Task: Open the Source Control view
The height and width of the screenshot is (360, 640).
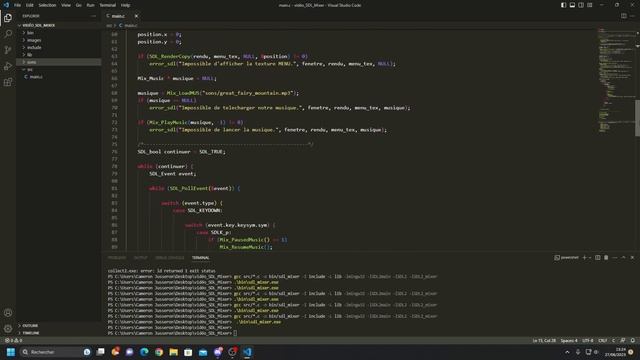Action: point(8,50)
